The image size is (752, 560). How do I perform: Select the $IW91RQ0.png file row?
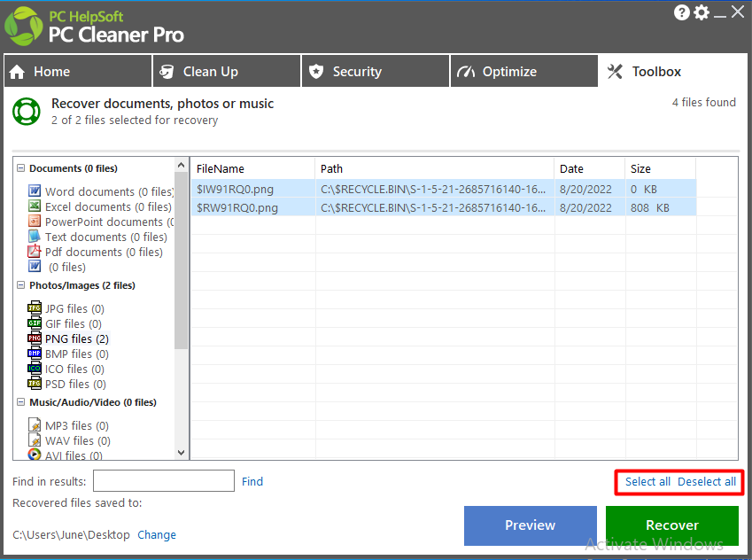pyautogui.click(x=444, y=189)
